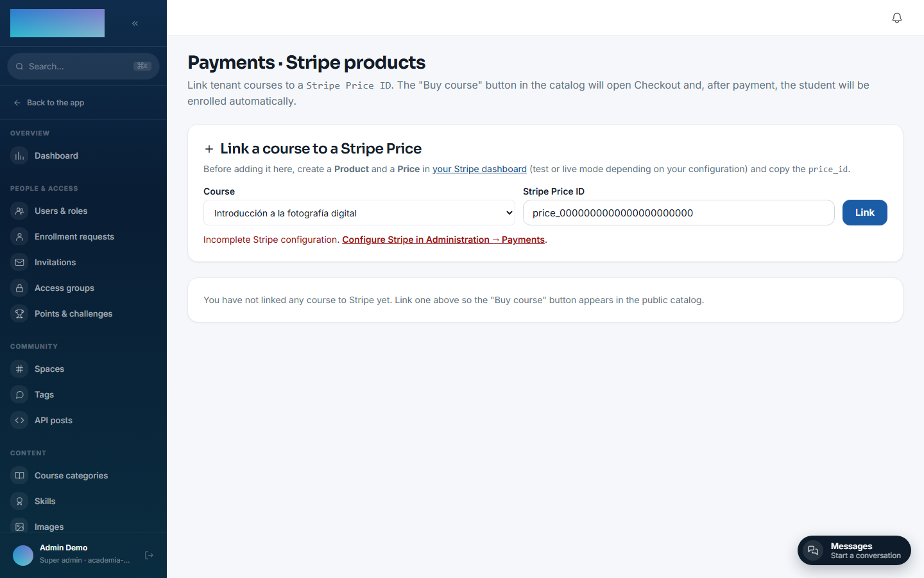Go to Tags page
The height and width of the screenshot is (578, 924).
[83, 395]
